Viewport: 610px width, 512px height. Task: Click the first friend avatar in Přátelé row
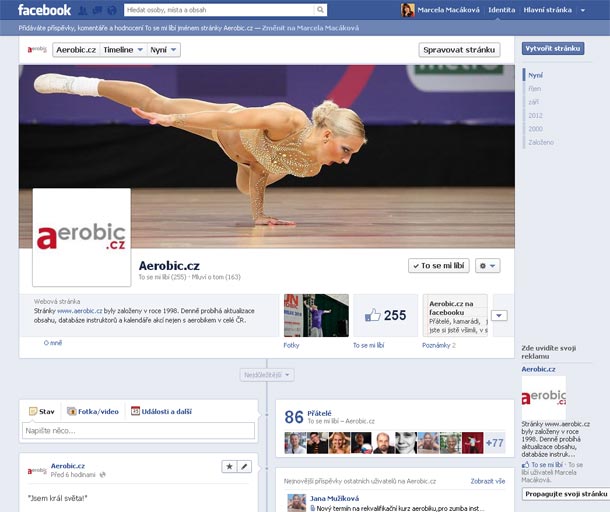[295, 443]
